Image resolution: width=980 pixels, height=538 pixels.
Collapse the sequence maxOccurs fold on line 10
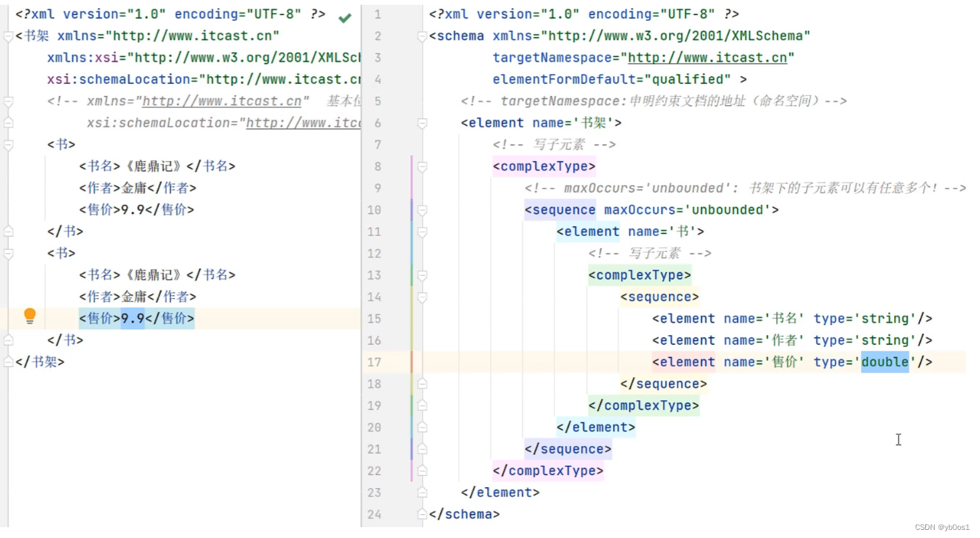tap(422, 210)
